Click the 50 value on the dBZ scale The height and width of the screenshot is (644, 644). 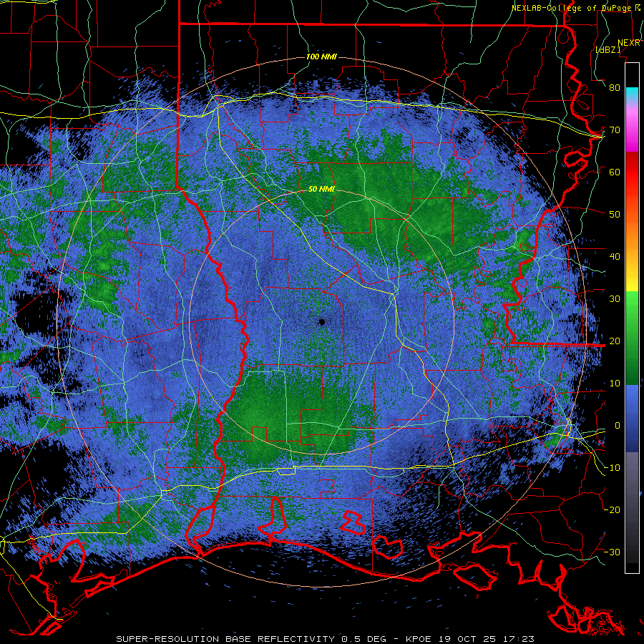tap(615, 215)
